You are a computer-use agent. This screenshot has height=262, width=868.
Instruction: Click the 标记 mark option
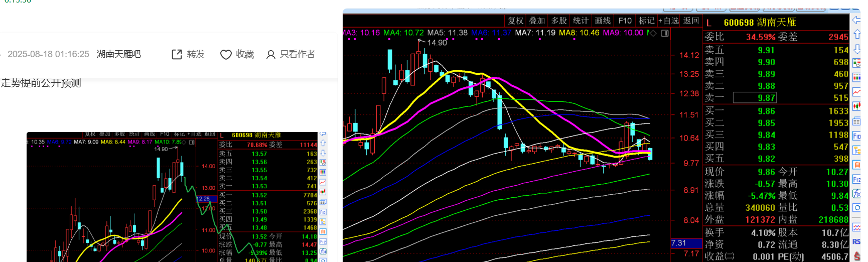click(646, 21)
